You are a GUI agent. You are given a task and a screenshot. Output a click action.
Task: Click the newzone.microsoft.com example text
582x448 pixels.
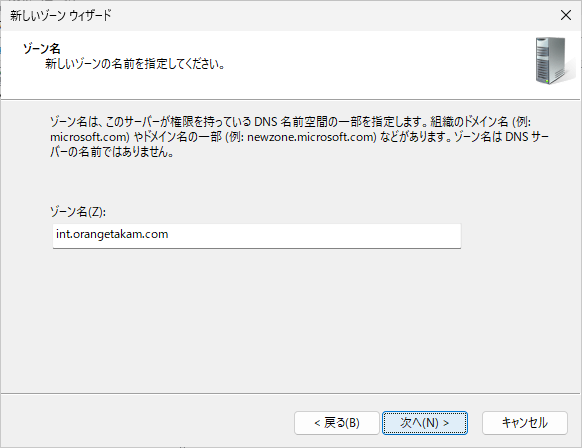pyautogui.click(x=312, y=137)
